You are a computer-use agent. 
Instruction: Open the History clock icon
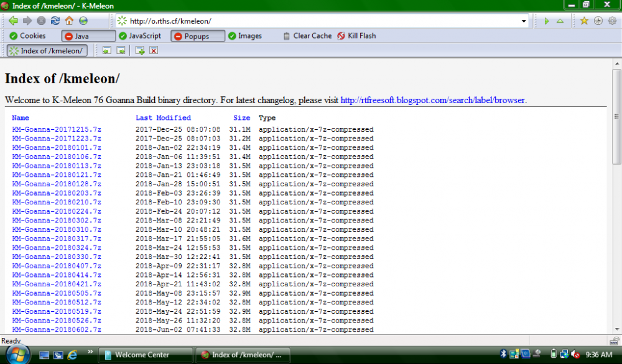(598, 20)
